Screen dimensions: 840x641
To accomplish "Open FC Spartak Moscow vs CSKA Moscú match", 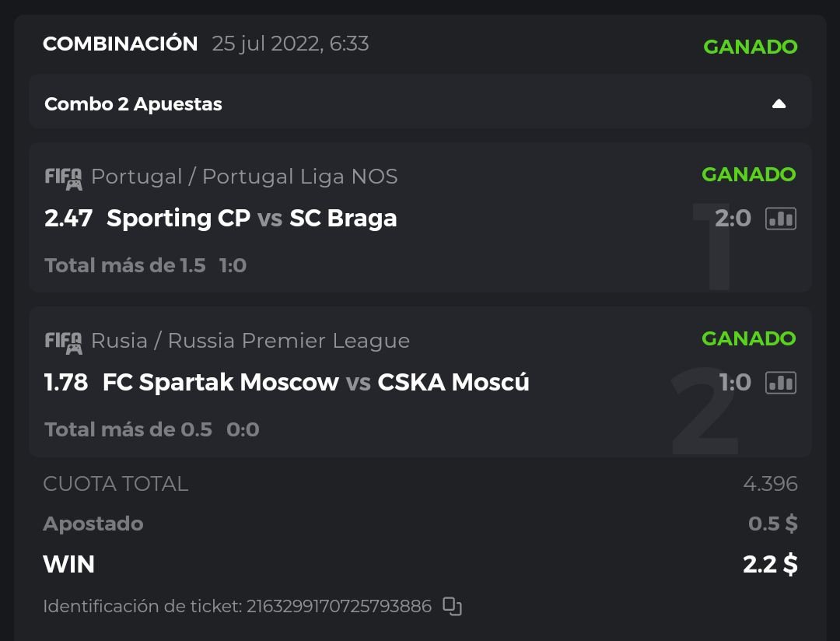I will click(x=316, y=383).
